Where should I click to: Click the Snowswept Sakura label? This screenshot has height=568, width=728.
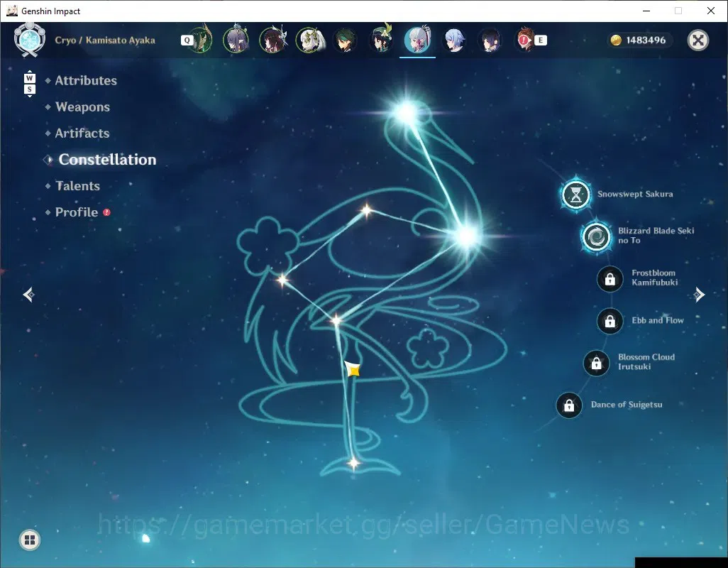(x=635, y=194)
